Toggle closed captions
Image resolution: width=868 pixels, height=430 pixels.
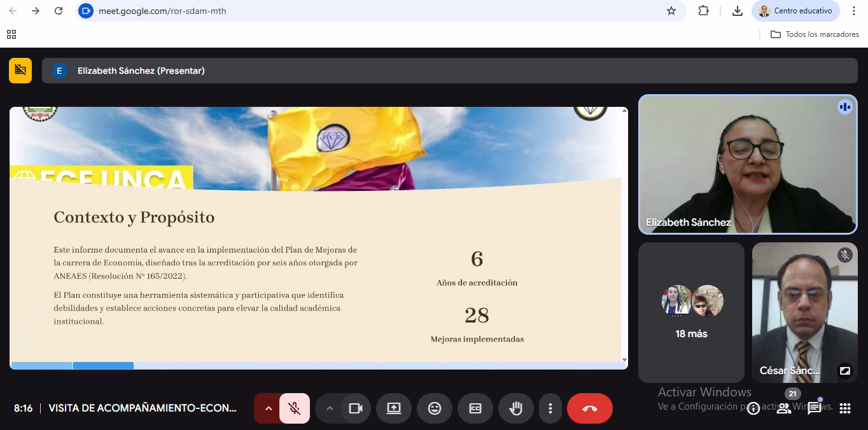[x=475, y=408]
